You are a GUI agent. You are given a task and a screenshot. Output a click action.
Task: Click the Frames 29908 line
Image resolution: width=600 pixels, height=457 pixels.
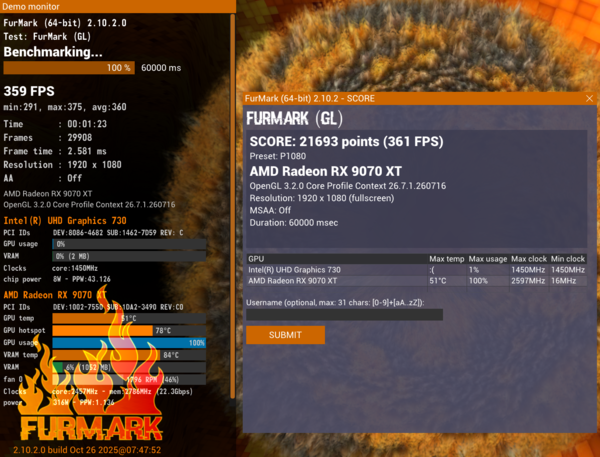[48, 138]
